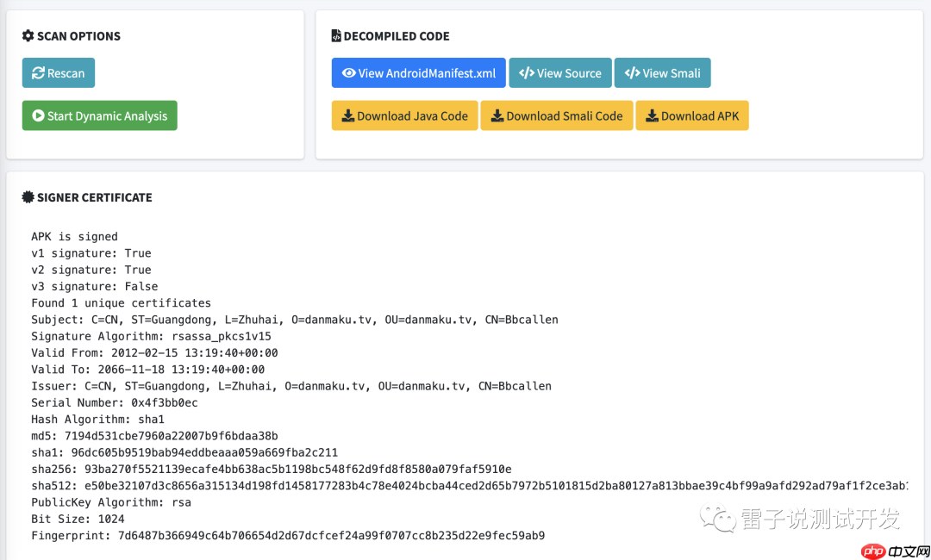Click the 'v1 signature: True' line
This screenshot has height=560, width=931.
click(x=91, y=253)
